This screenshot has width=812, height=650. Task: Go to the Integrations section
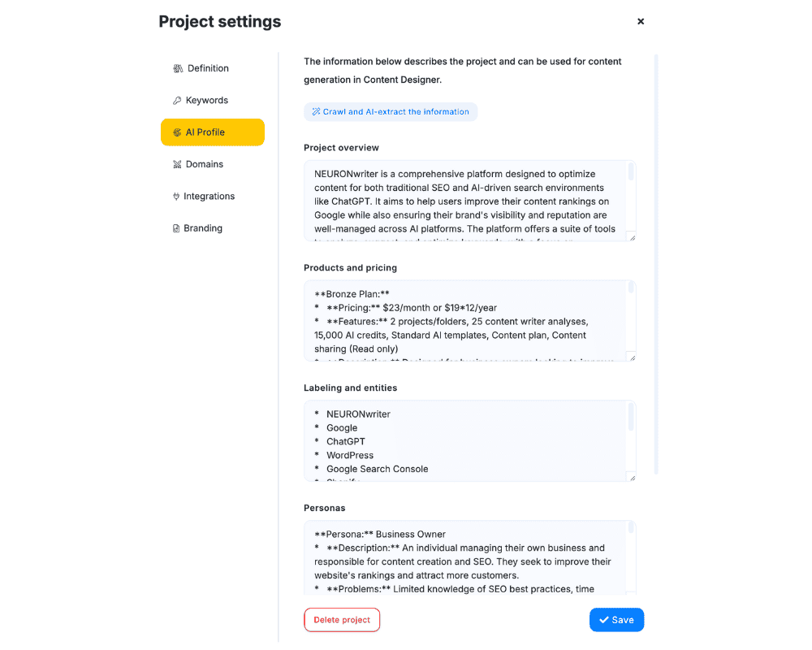click(209, 197)
